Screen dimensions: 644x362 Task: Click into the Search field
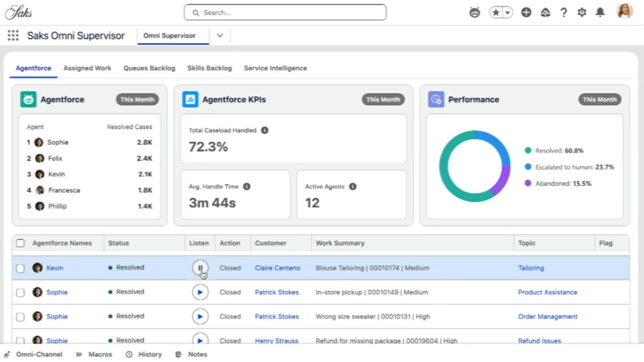285,13
